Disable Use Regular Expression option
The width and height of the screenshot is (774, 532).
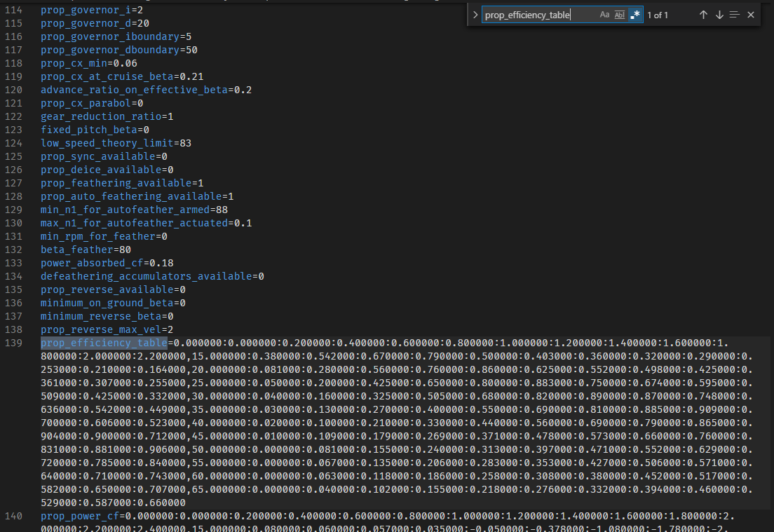tap(634, 15)
